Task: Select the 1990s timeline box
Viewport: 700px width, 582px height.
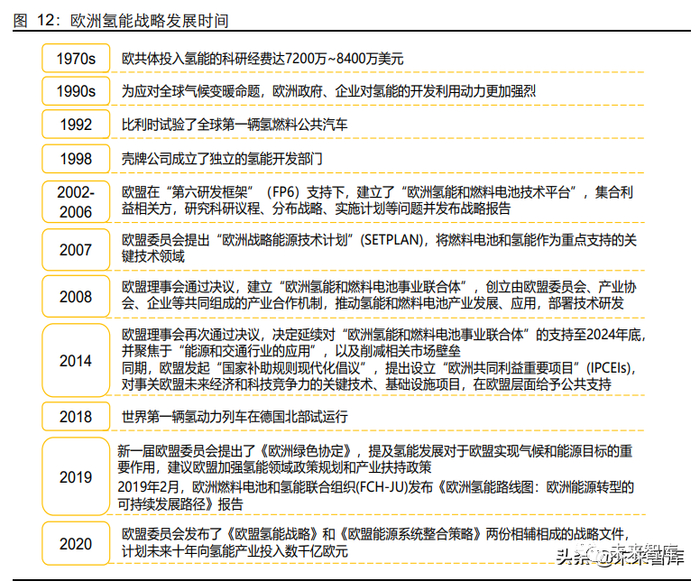Action: [76, 91]
